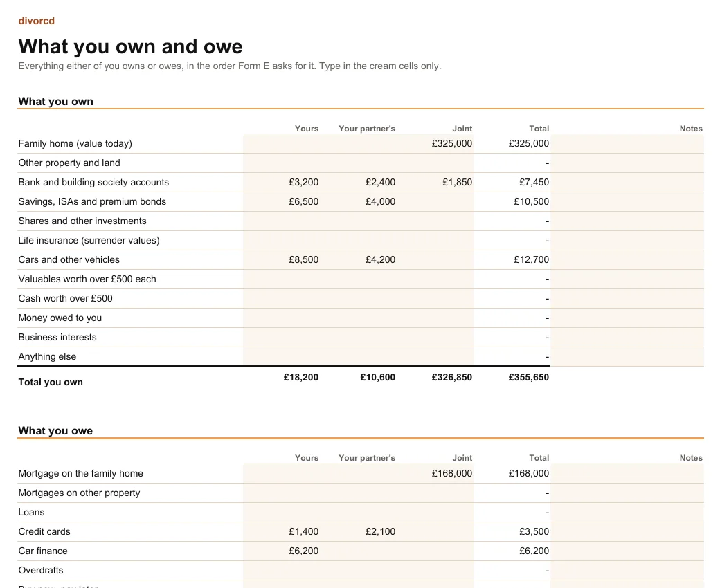Click the 'What you own' section heading
The height and width of the screenshot is (588, 720).
[55, 102]
